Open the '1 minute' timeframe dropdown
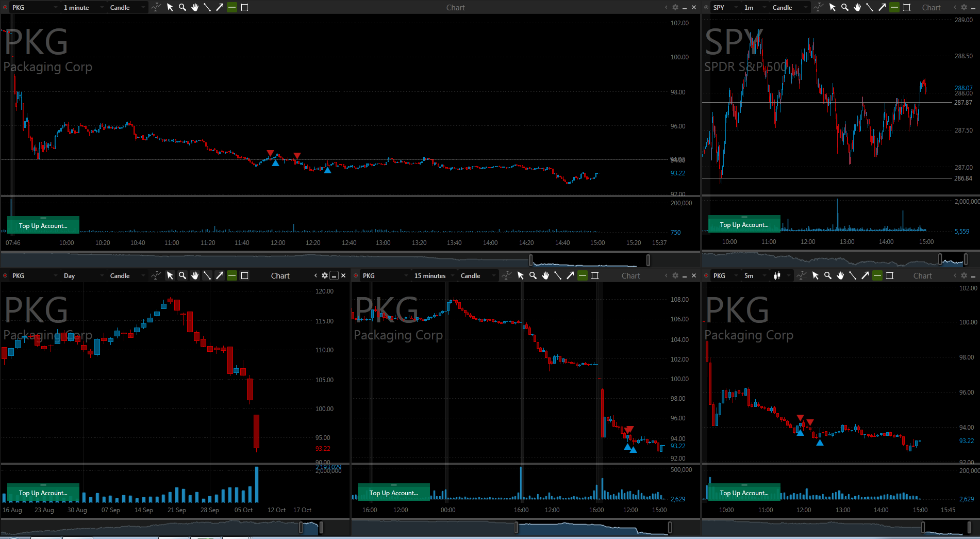980x539 pixels. [x=84, y=7]
